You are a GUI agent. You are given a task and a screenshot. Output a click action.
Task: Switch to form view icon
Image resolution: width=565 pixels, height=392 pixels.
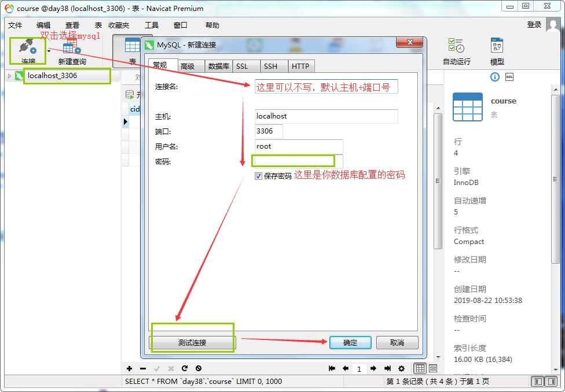[x=433, y=368]
